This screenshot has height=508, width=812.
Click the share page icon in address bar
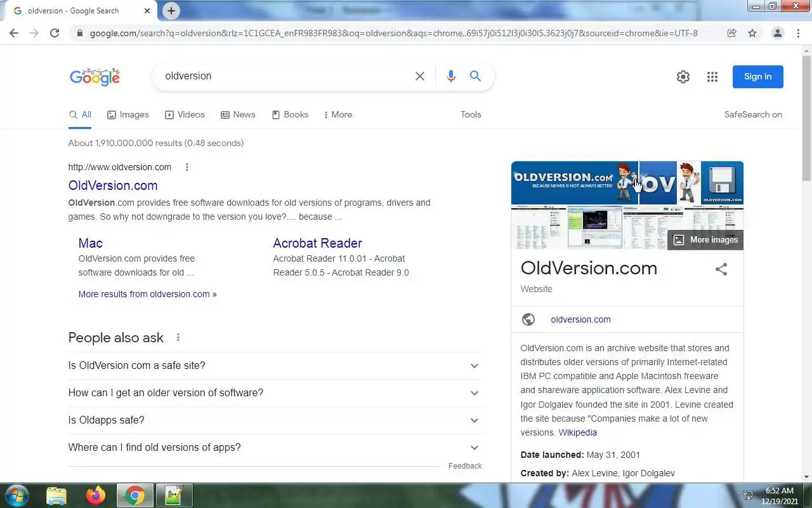click(x=731, y=33)
